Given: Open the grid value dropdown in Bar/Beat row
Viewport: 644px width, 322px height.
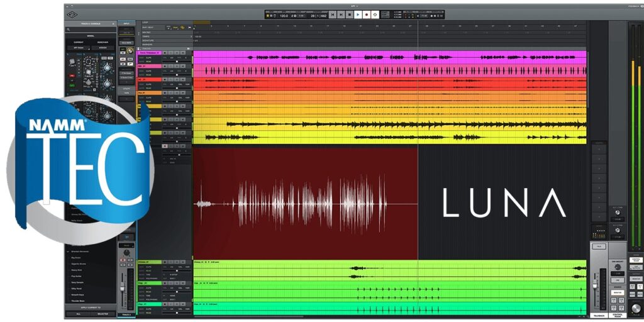Looking at the screenshot, I should pyautogui.click(x=169, y=28).
